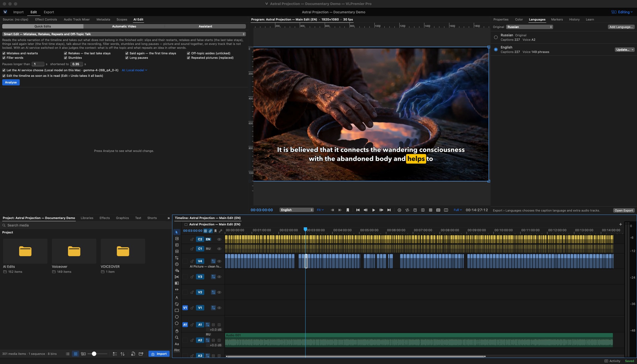Select the Aa text tool
This screenshot has width=637, height=364.
tap(177, 344)
